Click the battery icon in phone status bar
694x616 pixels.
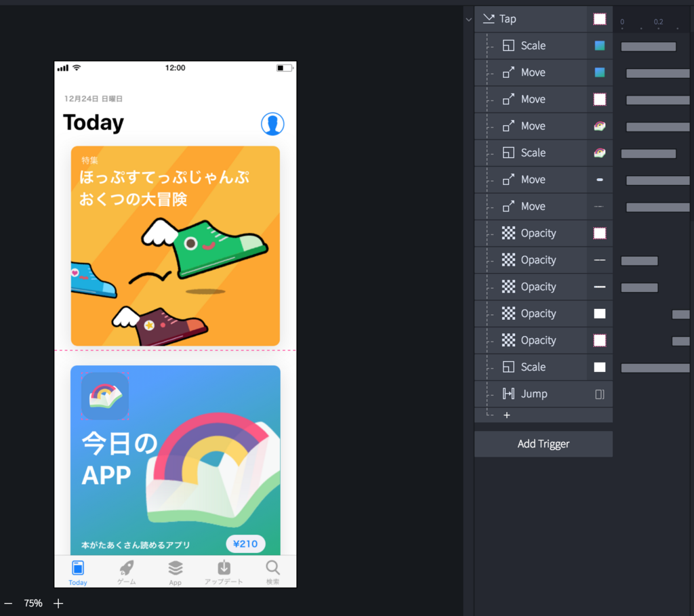point(285,68)
